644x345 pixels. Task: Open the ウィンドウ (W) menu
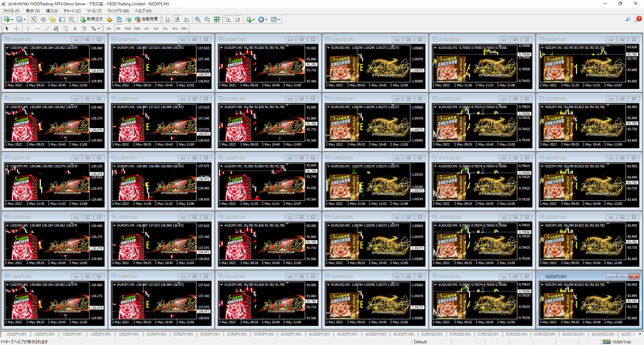point(118,11)
